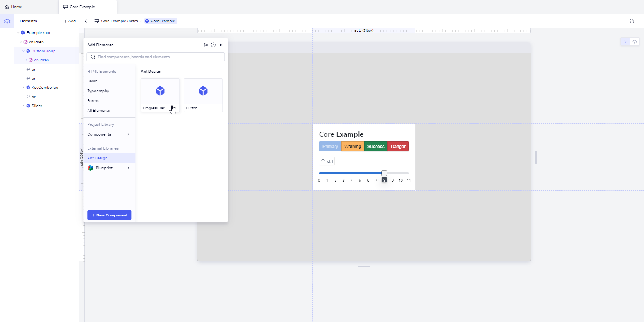This screenshot has width=644, height=322.
Task: Open help in Add Elements panel
Action: 213,45
